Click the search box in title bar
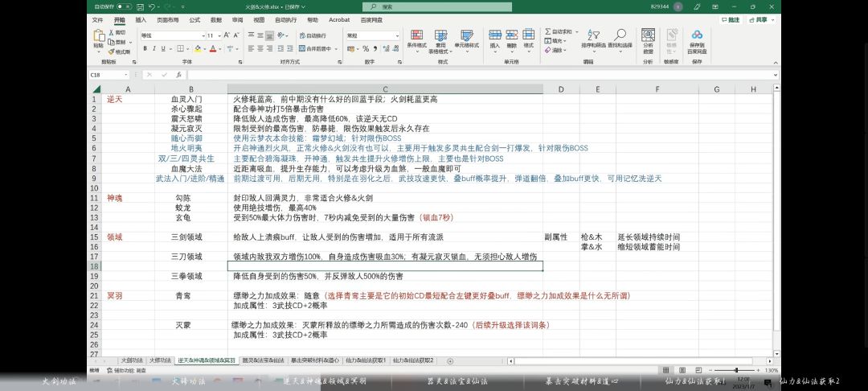Image resolution: width=868 pixels, height=391 pixels. click(437, 6)
